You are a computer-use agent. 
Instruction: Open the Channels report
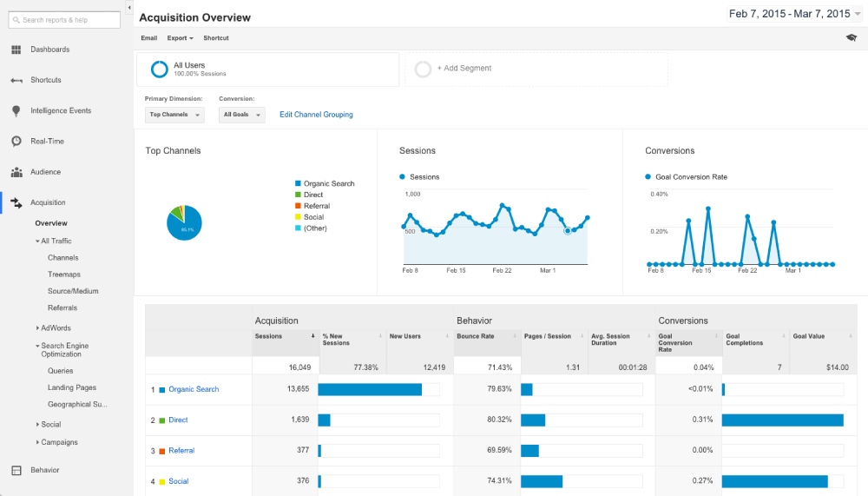click(63, 258)
